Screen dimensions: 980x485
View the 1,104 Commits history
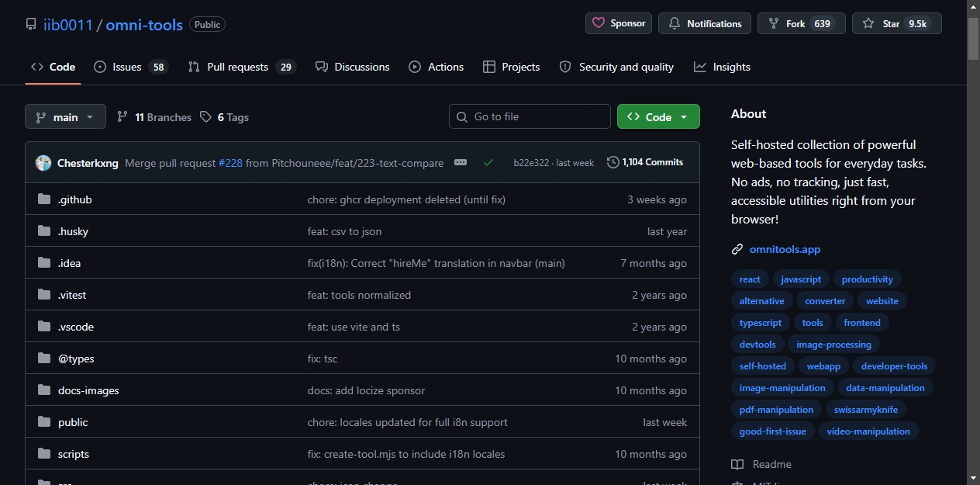(x=645, y=162)
